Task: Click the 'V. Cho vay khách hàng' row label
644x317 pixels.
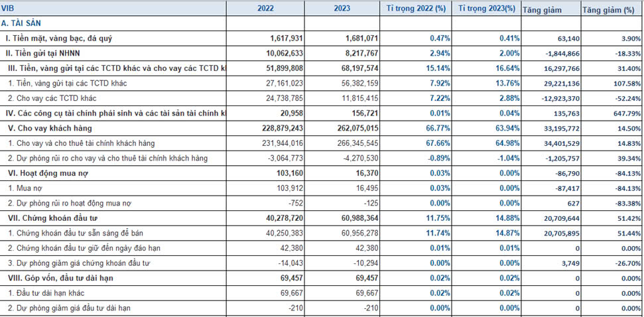Action: coord(49,127)
